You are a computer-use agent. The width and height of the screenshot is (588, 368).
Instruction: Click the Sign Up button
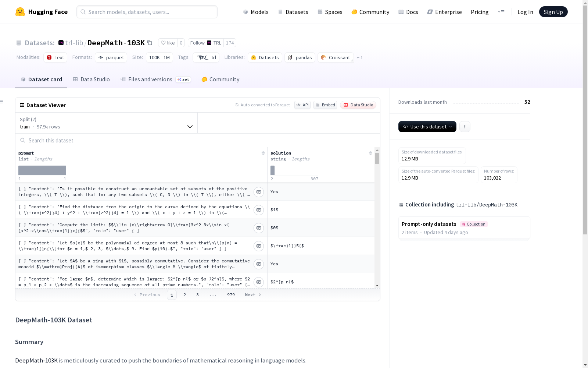coord(553,12)
